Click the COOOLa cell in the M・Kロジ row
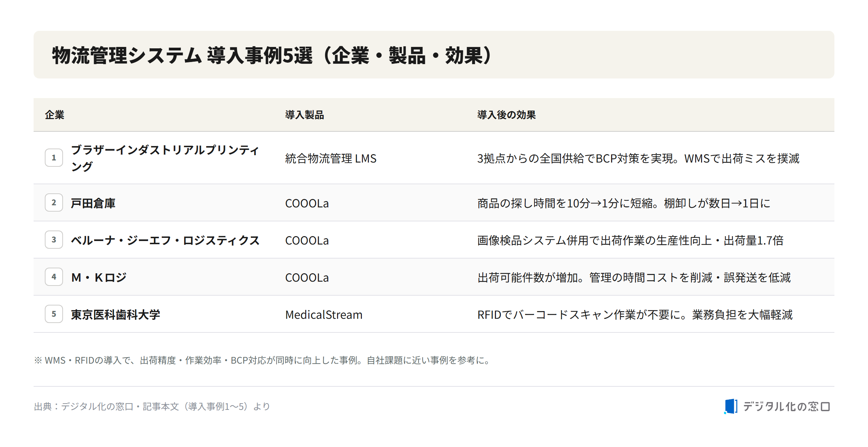The height and width of the screenshot is (447, 868). [307, 277]
